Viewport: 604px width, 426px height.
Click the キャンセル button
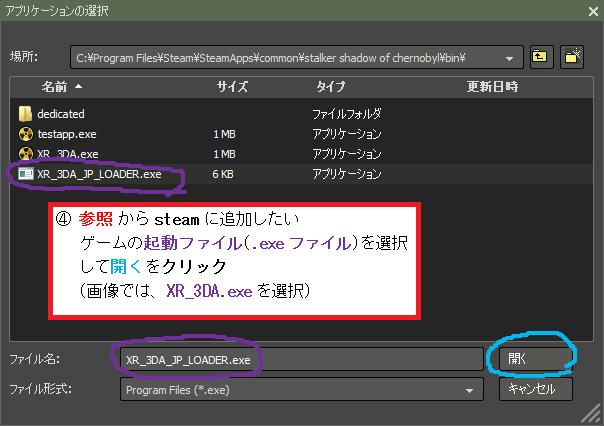535,389
